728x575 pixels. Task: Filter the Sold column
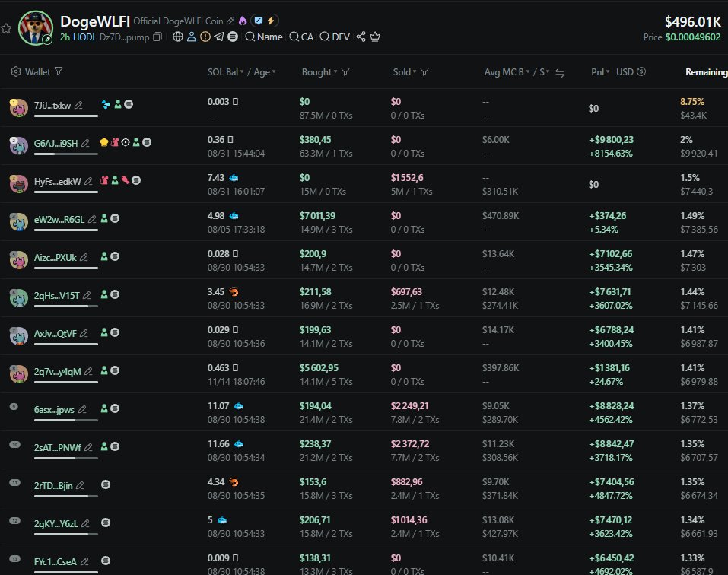(424, 72)
